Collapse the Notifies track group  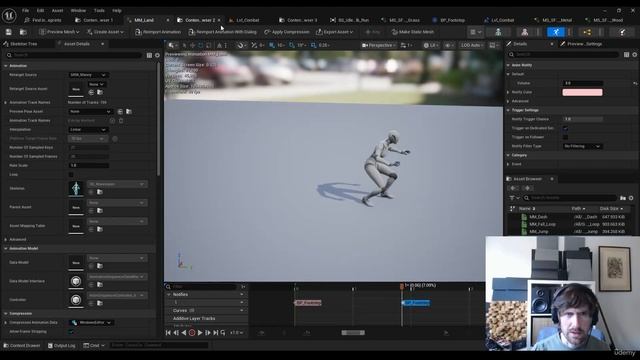[x=169, y=294]
